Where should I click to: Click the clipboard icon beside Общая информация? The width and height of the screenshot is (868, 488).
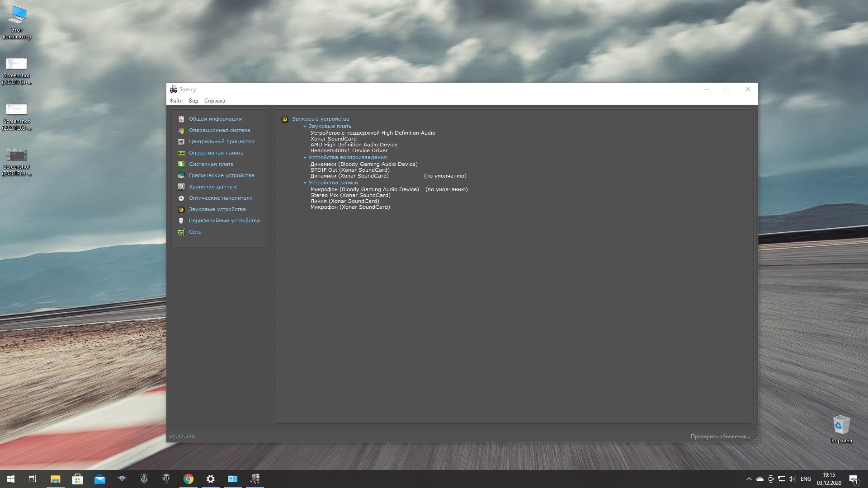(x=181, y=119)
